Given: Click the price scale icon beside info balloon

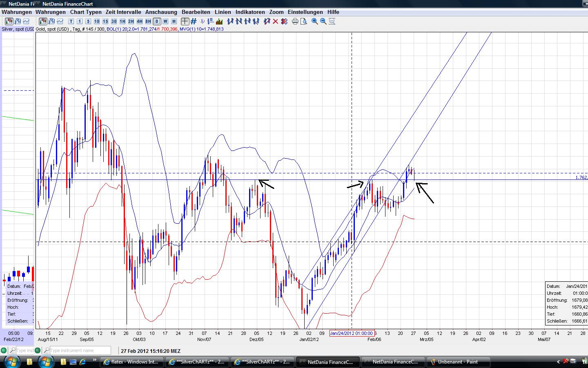Looking at the screenshot, I should pyautogui.click(x=211, y=21).
